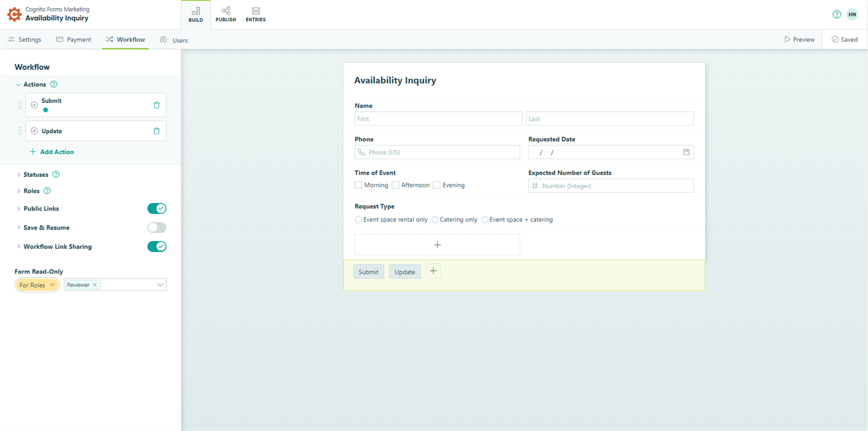Open the help question mark icon in header
Screen dimensions: 868x431
tap(837, 14)
